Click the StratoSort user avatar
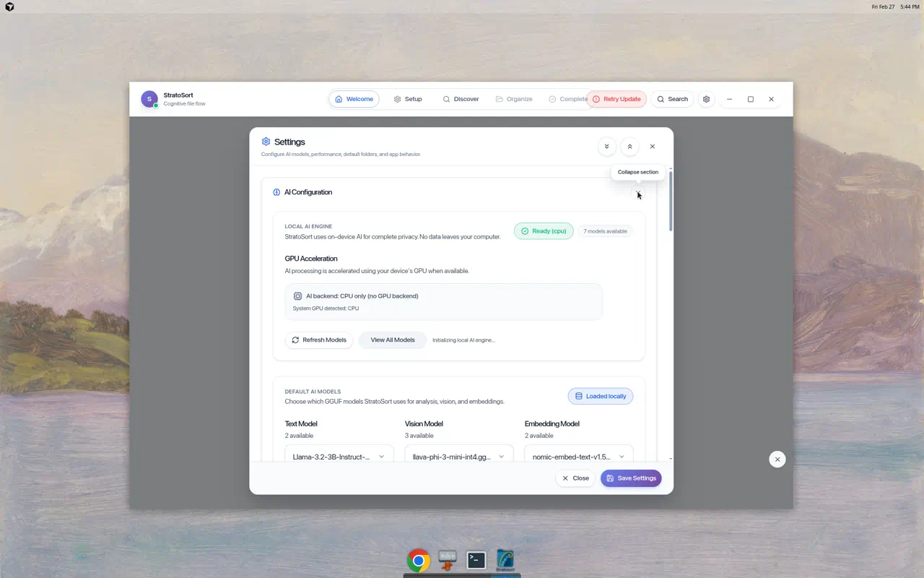Image resolution: width=924 pixels, height=578 pixels. (149, 99)
